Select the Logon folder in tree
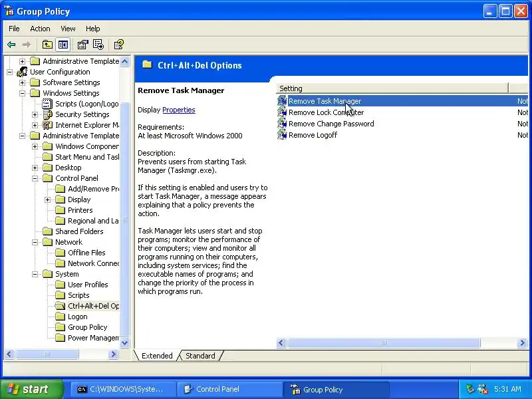Image resolution: width=532 pixels, height=399 pixels. [x=77, y=317]
